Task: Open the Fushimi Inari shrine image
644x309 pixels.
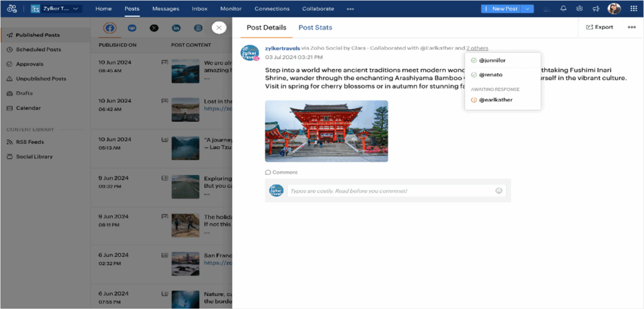Action: click(326, 131)
